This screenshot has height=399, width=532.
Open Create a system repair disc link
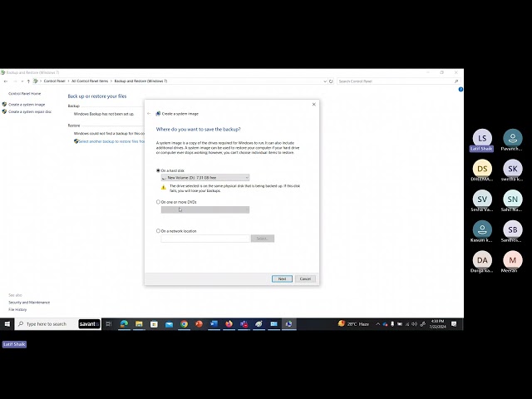(30, 111)
